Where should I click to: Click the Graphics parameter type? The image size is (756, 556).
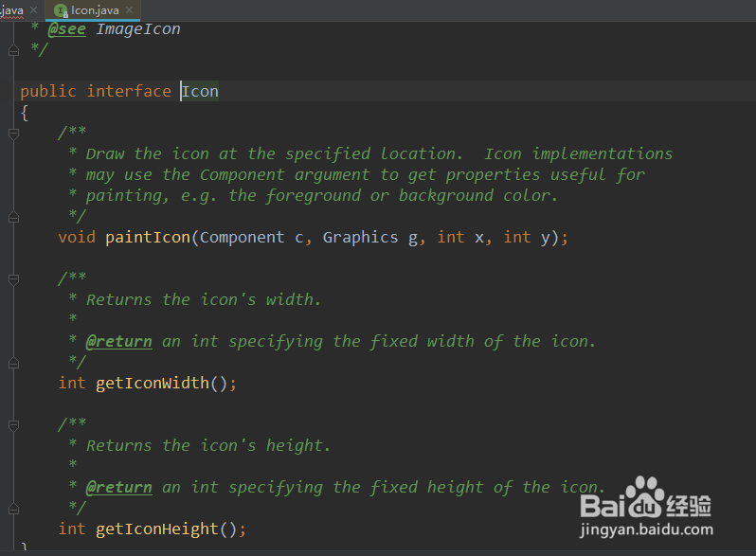(x=360, y=237)
